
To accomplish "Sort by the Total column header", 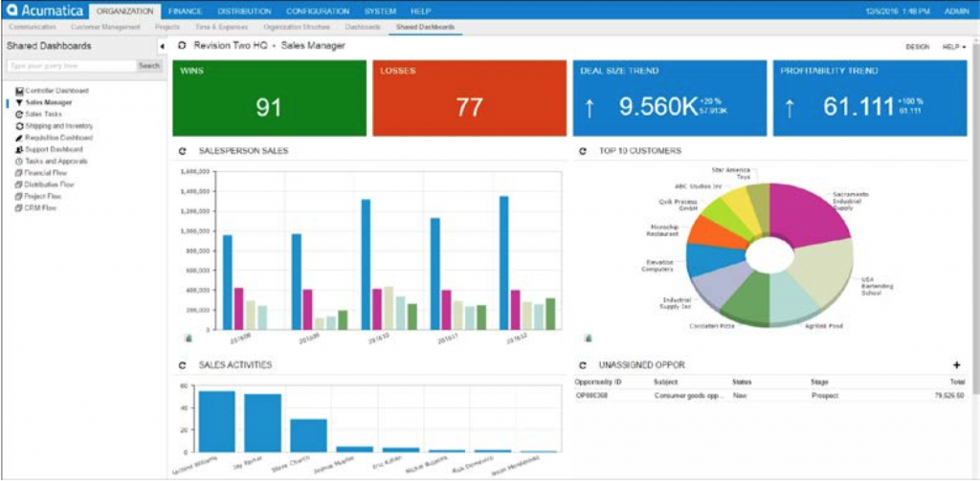I will pos(956,382).
